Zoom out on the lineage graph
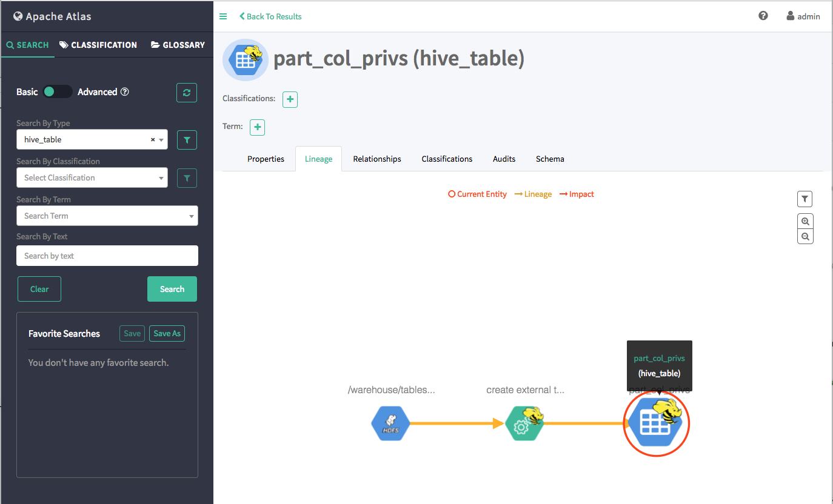833x504 pixels. pyautogui.click(x=805, y=237)
